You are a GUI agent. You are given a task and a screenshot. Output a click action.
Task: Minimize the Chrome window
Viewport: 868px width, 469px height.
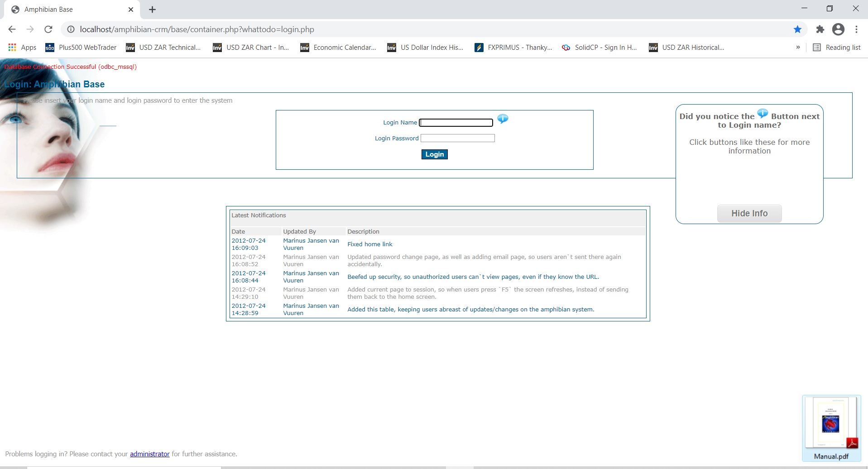click(x=804, y=9)
